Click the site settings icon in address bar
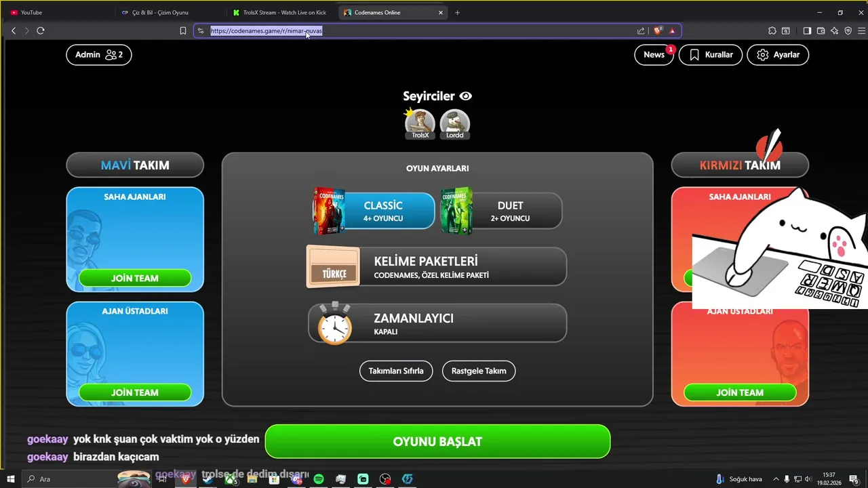This screenshot has height=488, width=868. [x=201, y=30]
